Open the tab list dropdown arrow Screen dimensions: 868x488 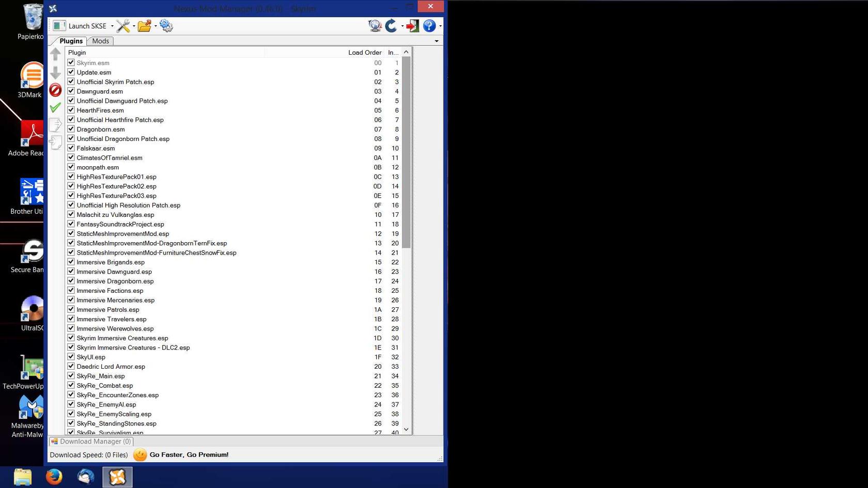point(437,41)
